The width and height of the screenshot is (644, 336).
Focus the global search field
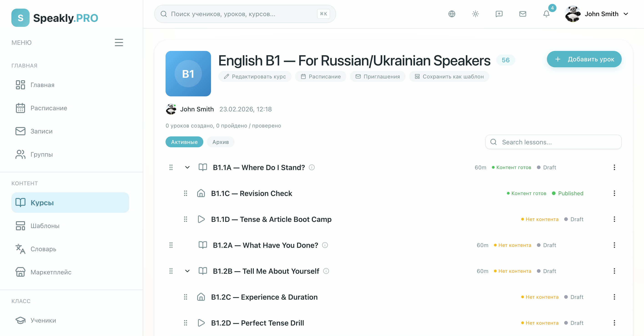click(245, 14)
